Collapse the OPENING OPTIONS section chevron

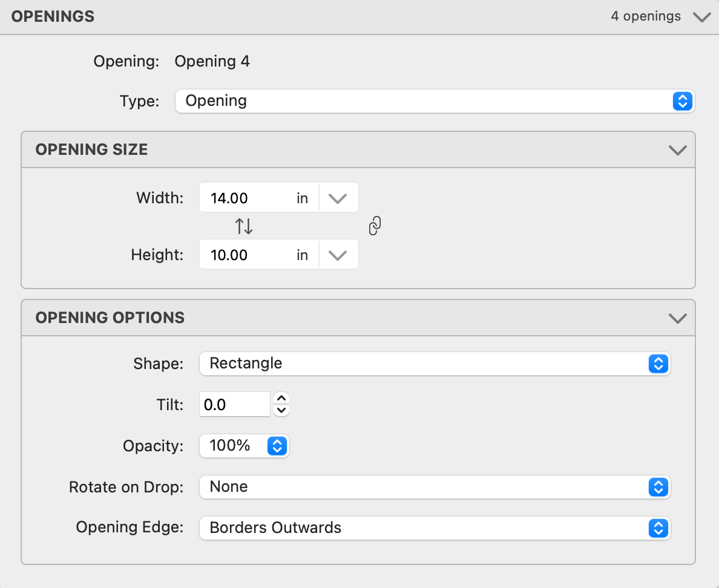coord(677,318)
